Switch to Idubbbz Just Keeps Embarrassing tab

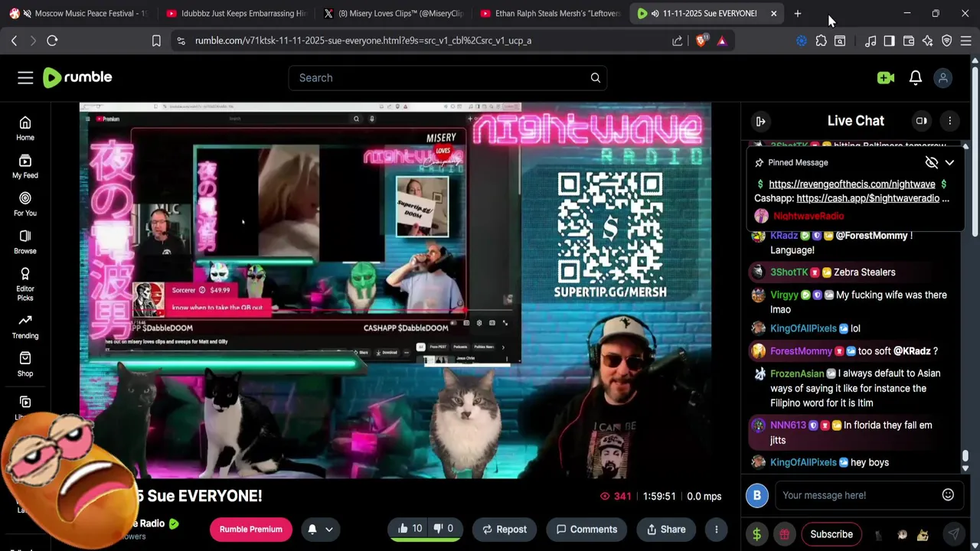pyautogui.click(x=236, y=13)
